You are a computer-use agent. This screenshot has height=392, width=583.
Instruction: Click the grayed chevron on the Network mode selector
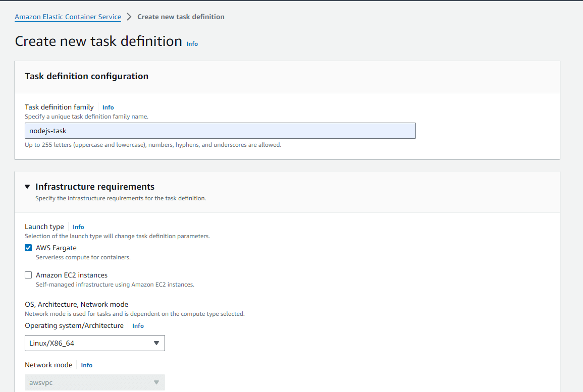pyautogui.click(x=157, y=382)
